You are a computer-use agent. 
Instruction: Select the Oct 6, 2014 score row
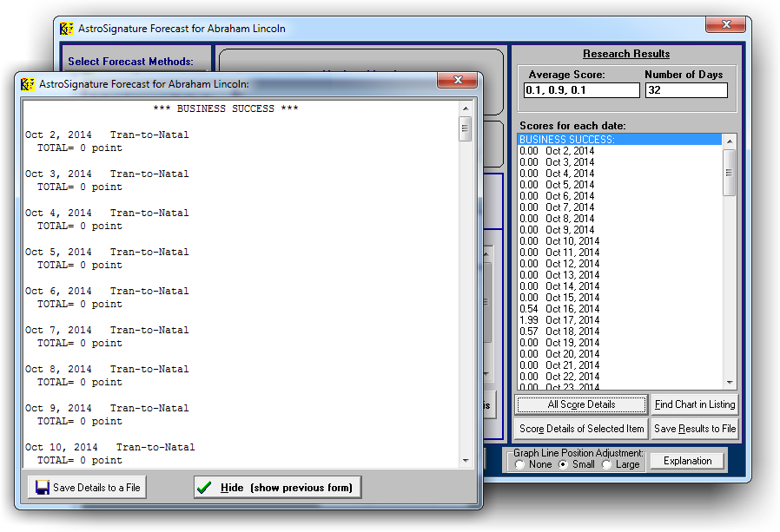click(620, 196)
